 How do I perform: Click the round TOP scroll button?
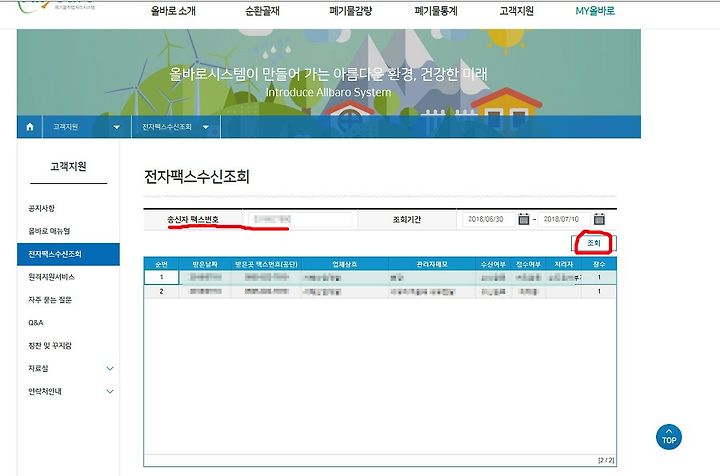[669, 437]
